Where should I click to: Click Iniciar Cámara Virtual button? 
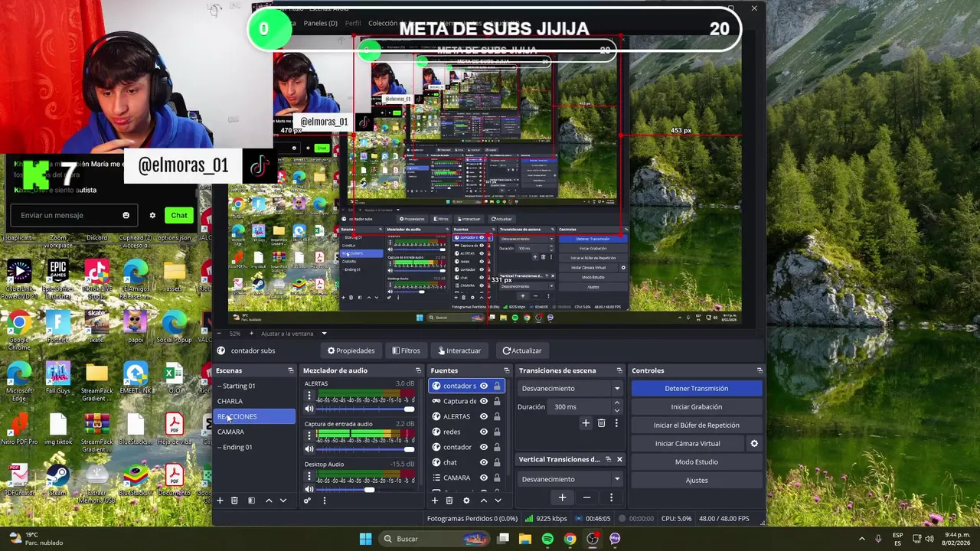click(688, 443)
